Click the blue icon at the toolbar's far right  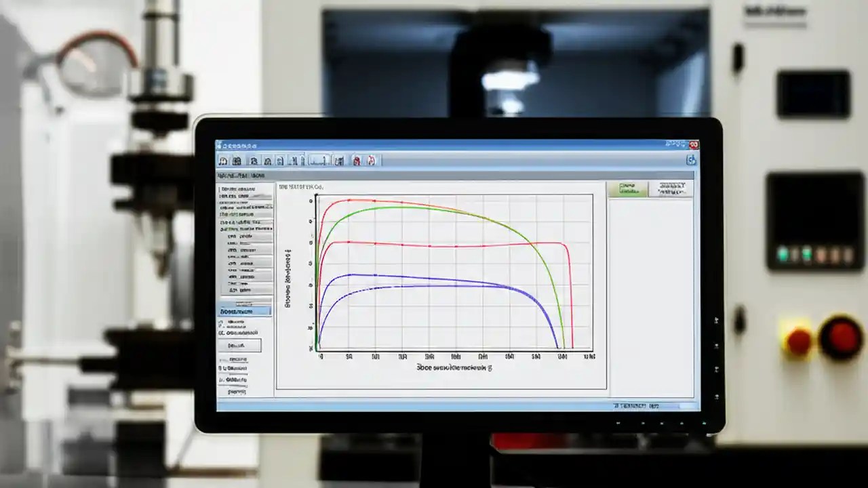click(692, 161)
